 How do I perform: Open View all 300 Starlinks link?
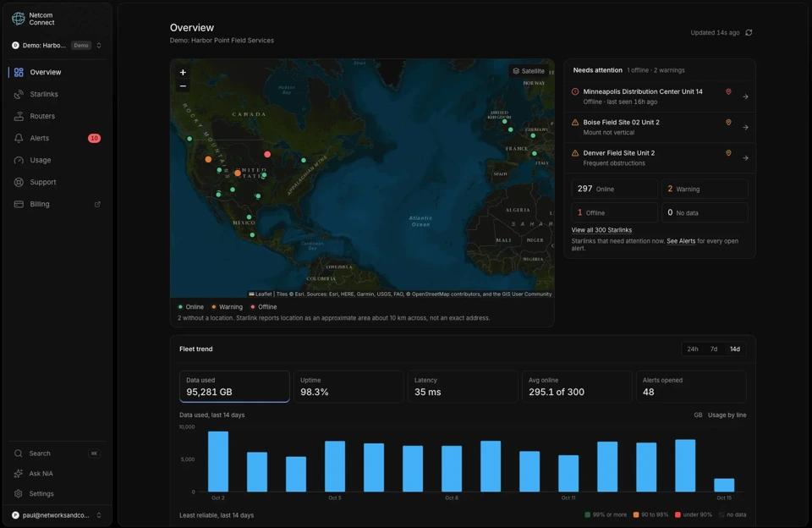[x=601, y=230]
